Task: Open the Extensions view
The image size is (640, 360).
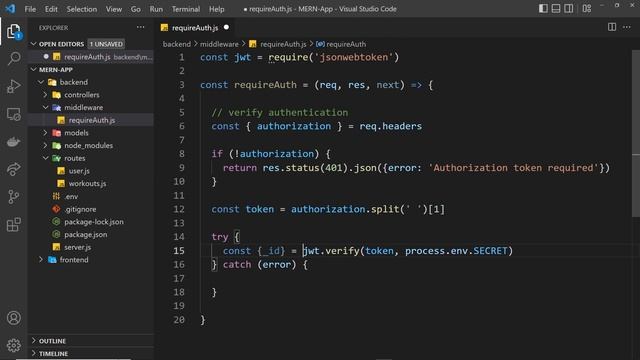Action: [13, 224]
